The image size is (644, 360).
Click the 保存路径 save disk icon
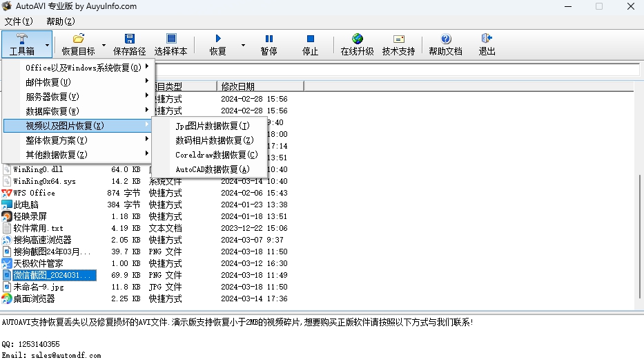pyautogui.click(x=129, y=39)
